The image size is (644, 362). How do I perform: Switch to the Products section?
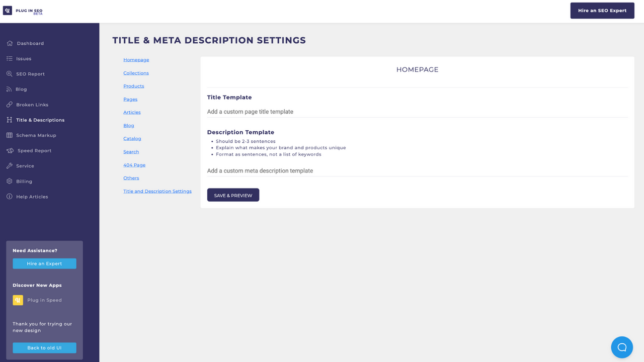(133, 86)
